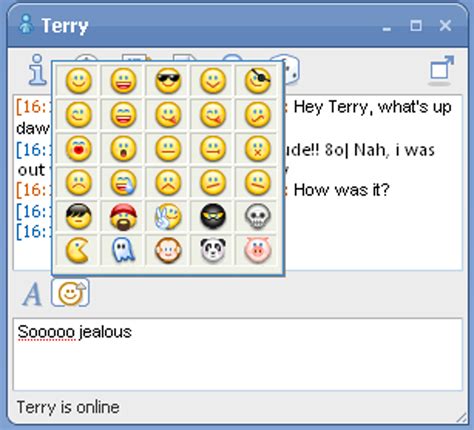Select the peace sign hand emoticon
The image size is (474, 430).
(x=168, y=217)
